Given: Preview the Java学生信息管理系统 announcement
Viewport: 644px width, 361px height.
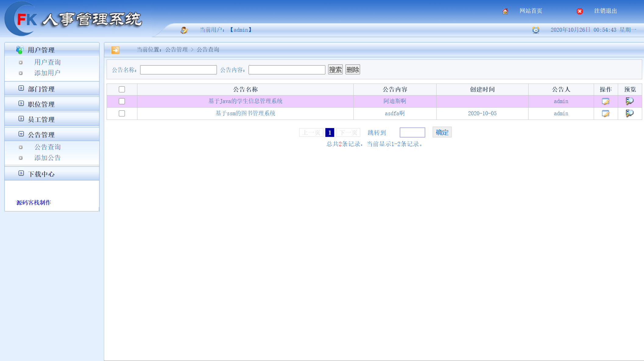Looking at the screenshot, I should click(x=629, y=101).
